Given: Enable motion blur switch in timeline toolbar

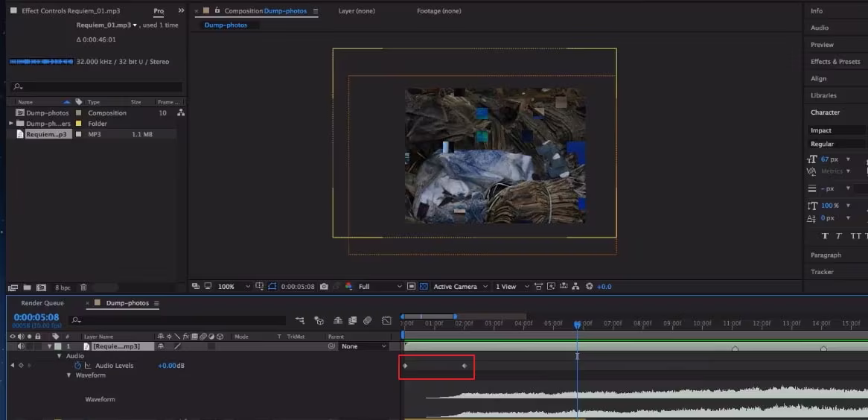Looking at the screenshot, I should 367,320.
